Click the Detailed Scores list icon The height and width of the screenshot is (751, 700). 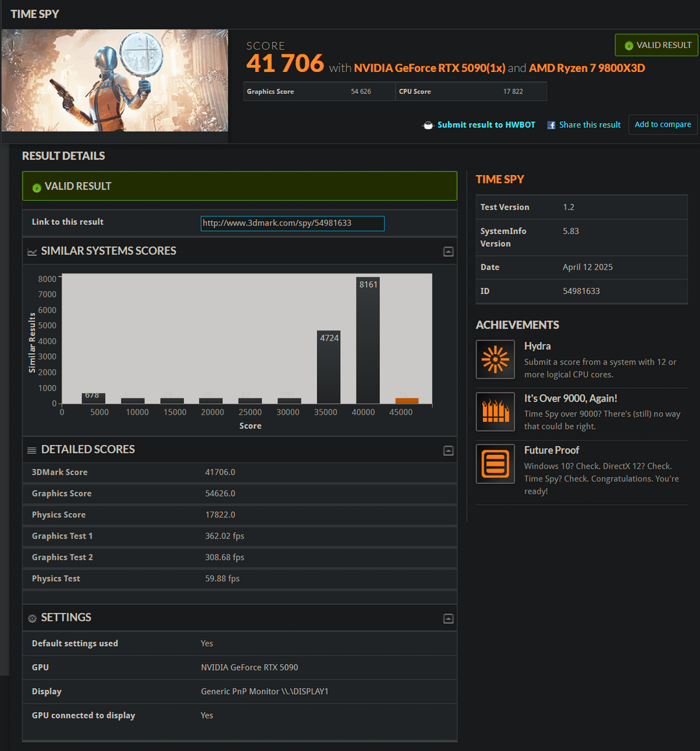pyautogui.click(x=32, y=450)
